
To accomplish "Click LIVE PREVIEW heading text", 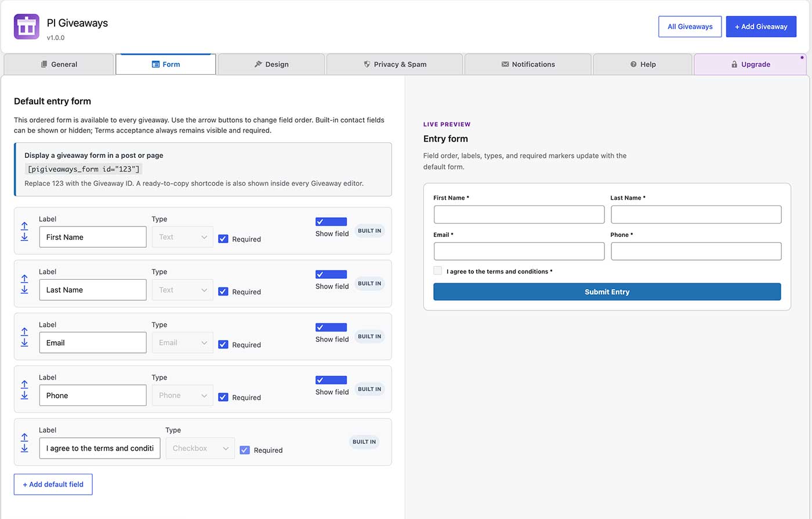I will tap(447, 124).
